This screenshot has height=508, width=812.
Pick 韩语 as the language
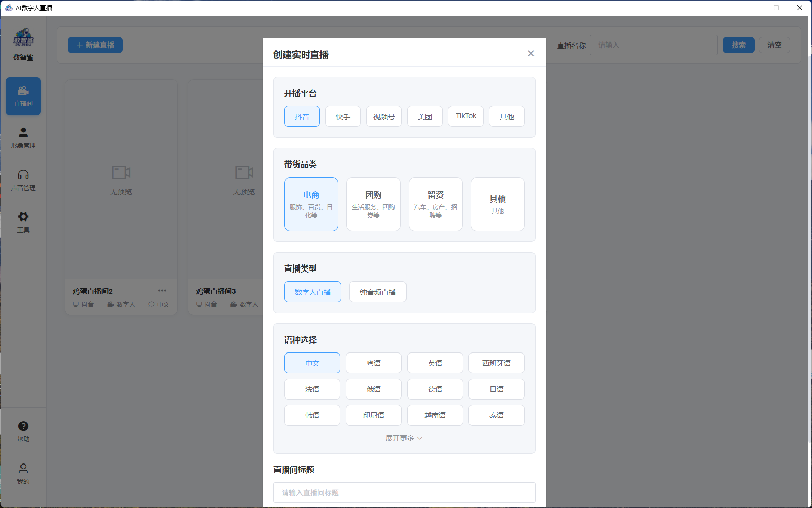point(312,415)
